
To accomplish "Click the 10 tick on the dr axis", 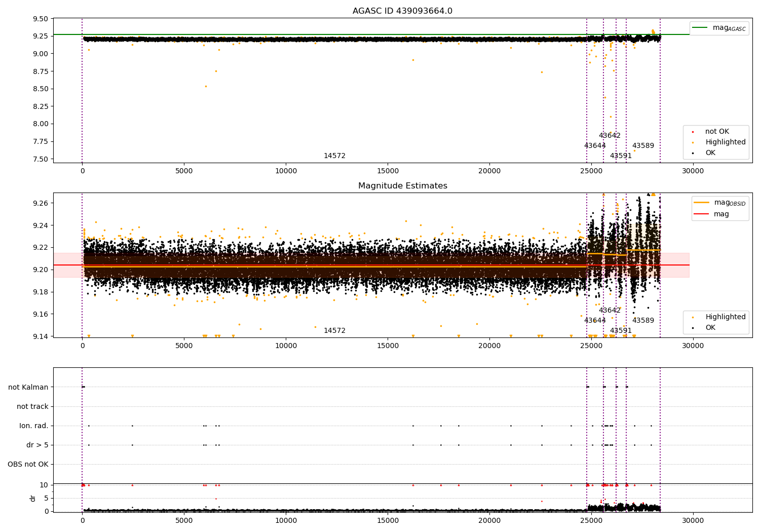I will pyautogui.click(x=44, y=485).
